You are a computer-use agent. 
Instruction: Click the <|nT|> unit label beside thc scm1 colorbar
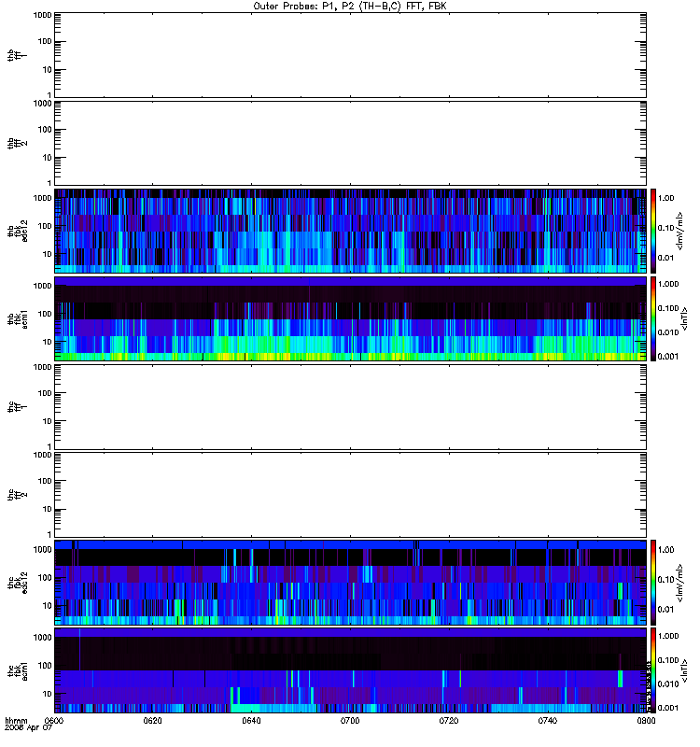(x=685, y=670)
